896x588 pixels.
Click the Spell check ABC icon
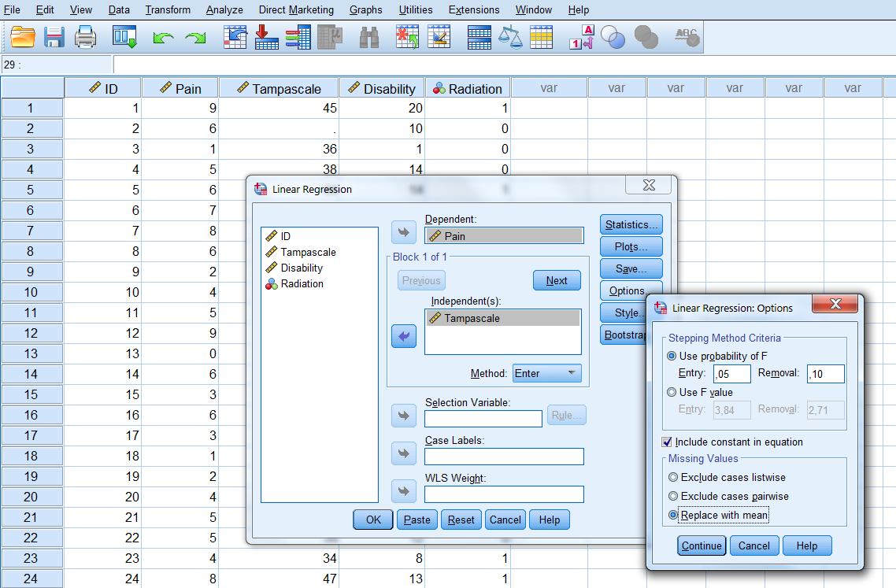click(x=687, y=35)
